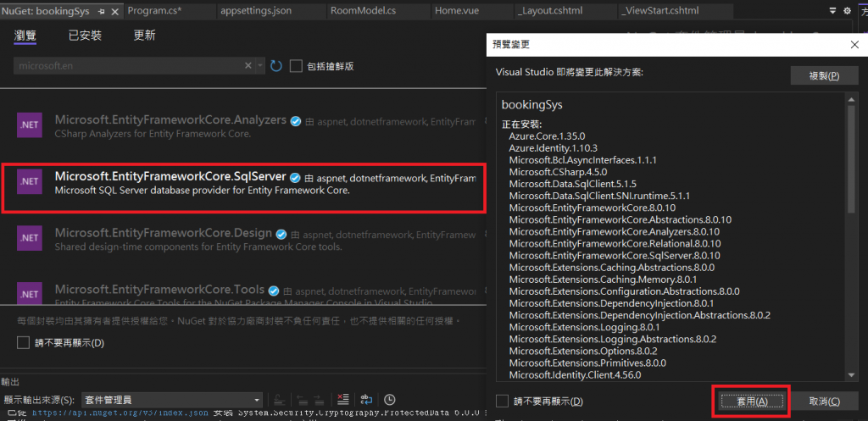Open the tab well settings gear

click(847, 10)
